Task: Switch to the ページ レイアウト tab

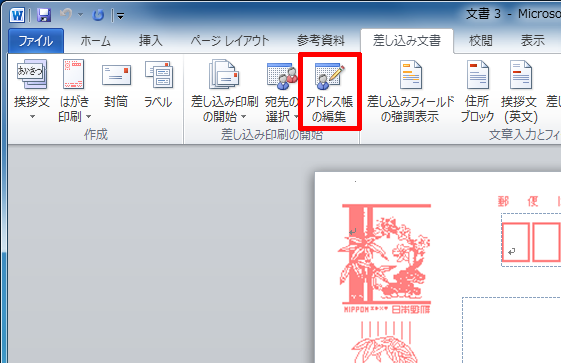Action: (x=230, y=41)
